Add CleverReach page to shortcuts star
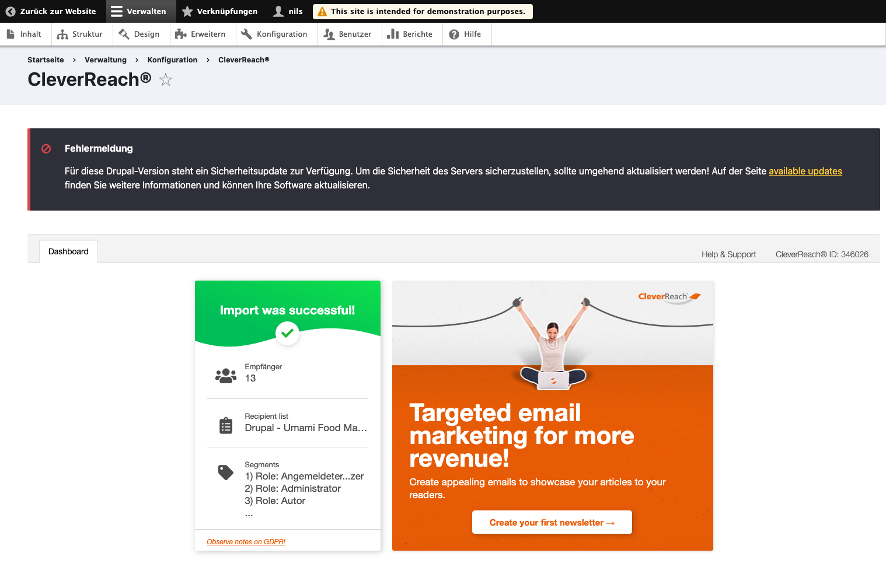 166,80
